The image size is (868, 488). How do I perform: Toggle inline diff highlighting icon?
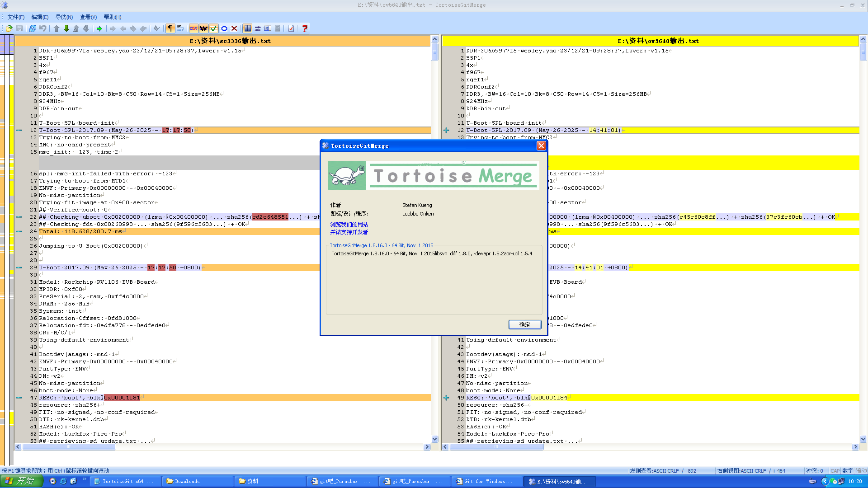(x=193, y=28)
